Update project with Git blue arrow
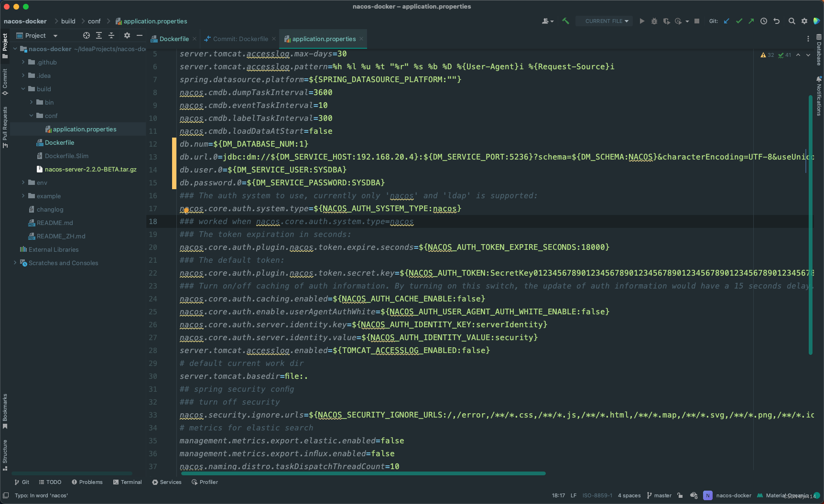824x504 pixels. point(726,21)
